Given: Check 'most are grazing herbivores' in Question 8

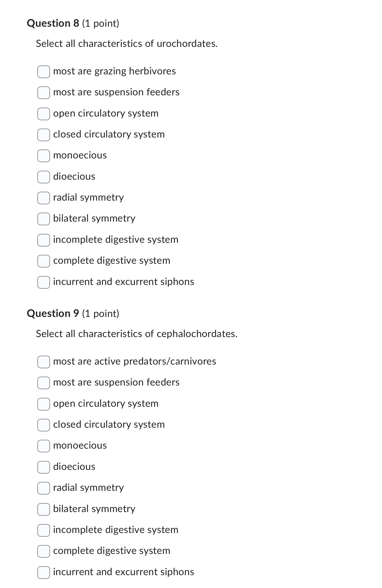Looking at the screenshot, I should coord(43,72).
